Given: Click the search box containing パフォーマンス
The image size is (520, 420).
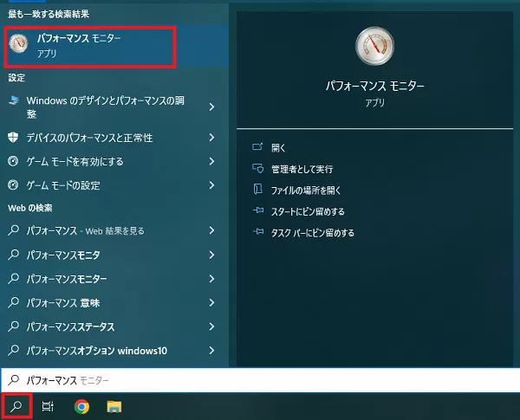Looking at the screenshot, I should tap(260, 380).
